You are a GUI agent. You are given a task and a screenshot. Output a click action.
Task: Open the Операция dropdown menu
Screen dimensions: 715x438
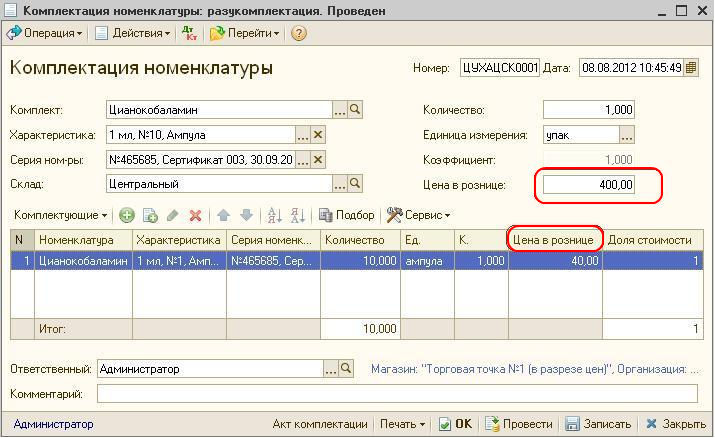coord(46,33)
